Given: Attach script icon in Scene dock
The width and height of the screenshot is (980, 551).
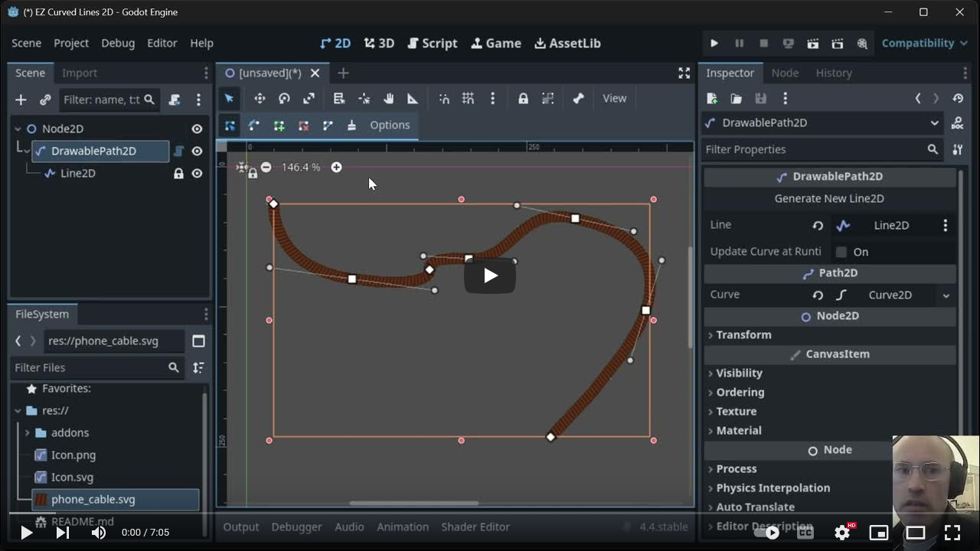Looking at the screenshot, I should tap(175, 99).
